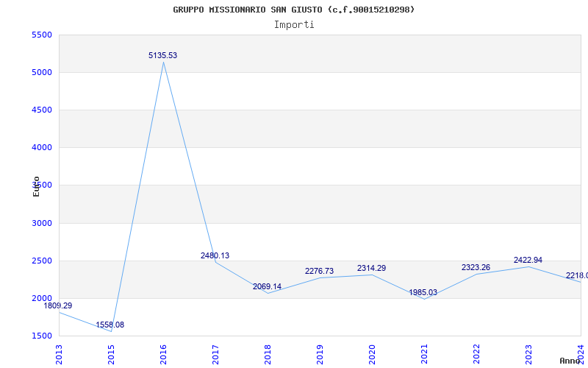The height and width of the screenshot is (368, 588).
Task: Select the 2069.14 data label
Action: pos(267,287)
